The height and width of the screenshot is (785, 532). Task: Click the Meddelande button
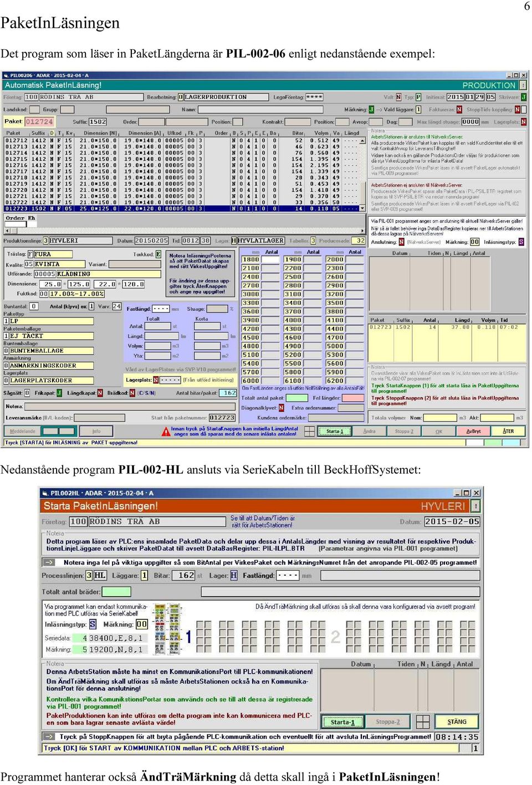pyautogui.click(x=23, y=431)
